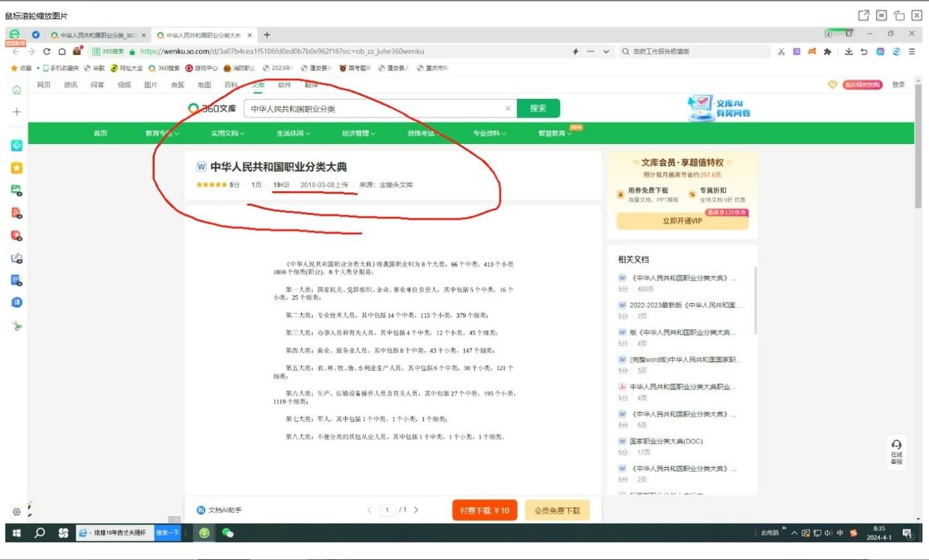The height and width of the screenshot is (560, 929).
Task: Expand the 经济管理 dropdown menu
Action: (358, 133)
